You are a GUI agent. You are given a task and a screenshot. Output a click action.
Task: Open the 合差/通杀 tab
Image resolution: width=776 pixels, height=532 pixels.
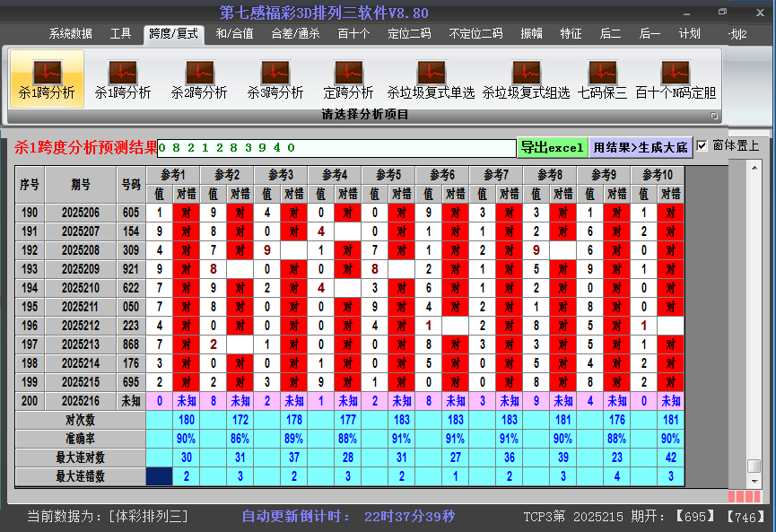[x=295, y=34]
